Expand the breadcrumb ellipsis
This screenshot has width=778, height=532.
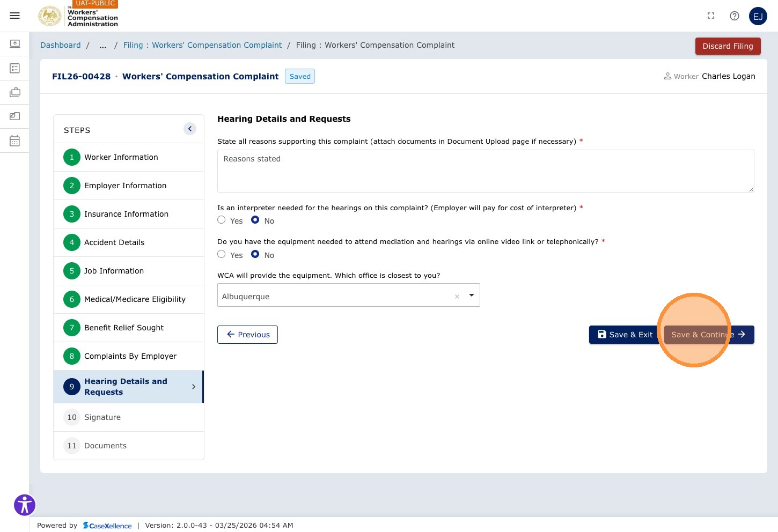pyautogui.click(x=102, y=46)
